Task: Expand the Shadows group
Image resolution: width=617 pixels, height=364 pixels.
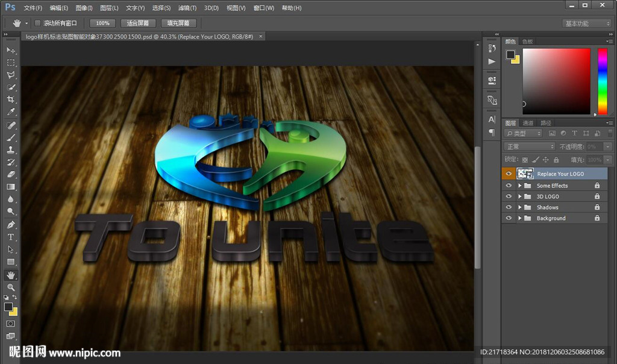Action: point(520,207)
